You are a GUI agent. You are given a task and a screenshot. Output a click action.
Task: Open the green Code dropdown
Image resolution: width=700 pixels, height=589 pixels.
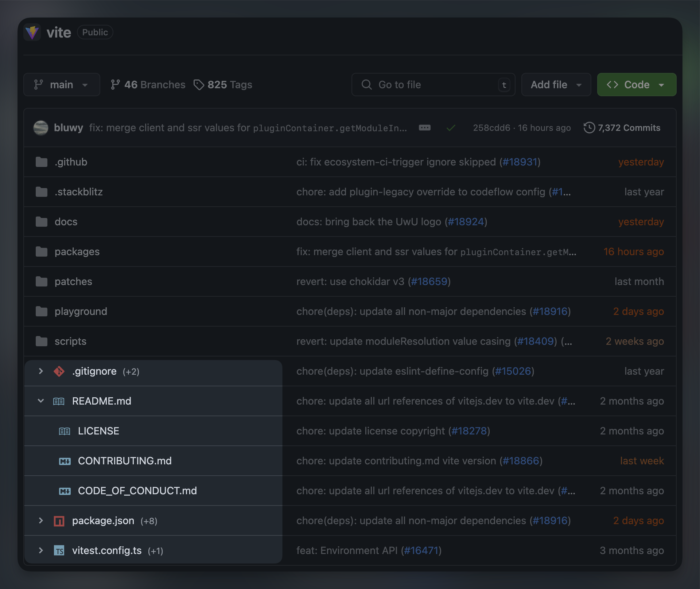637,85
